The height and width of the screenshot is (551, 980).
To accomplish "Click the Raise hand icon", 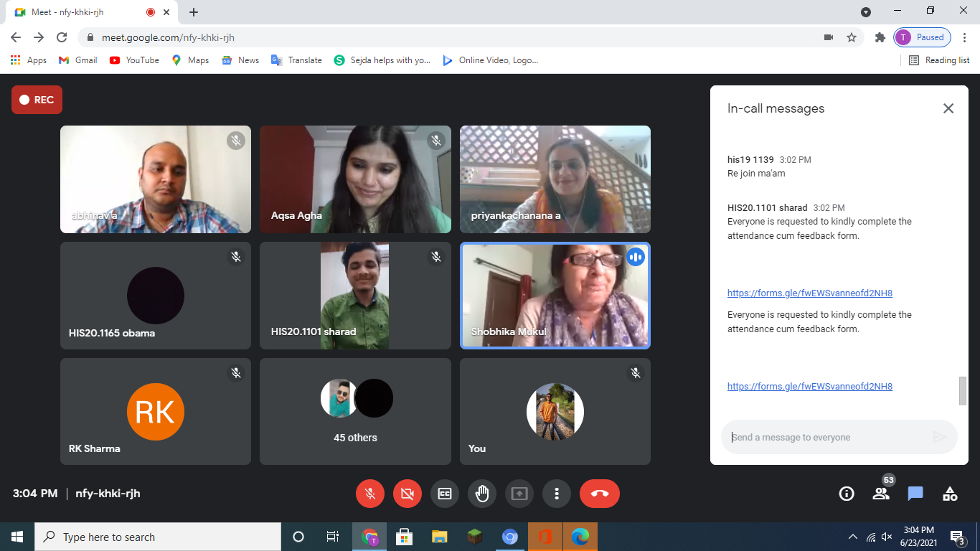I will point(482,494).
